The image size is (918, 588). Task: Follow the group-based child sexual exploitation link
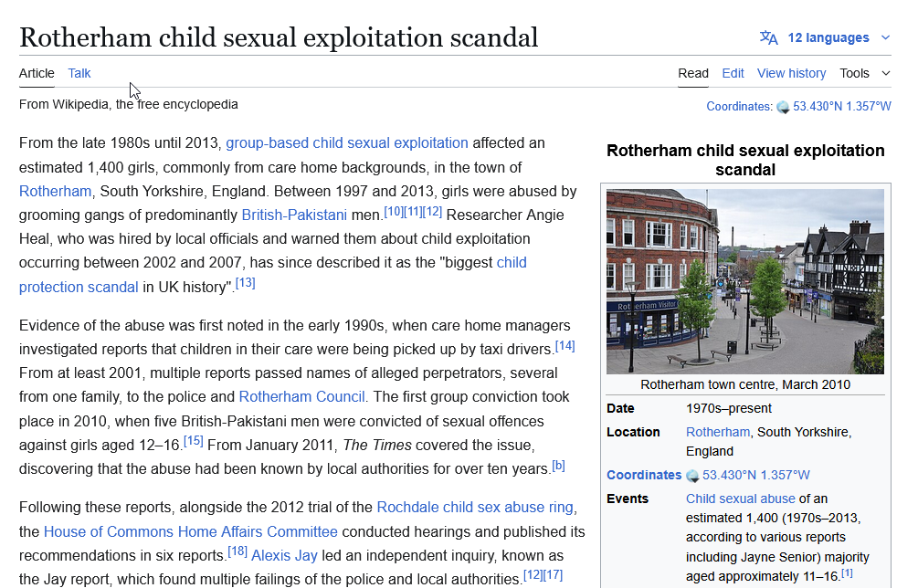coord(346,142)
